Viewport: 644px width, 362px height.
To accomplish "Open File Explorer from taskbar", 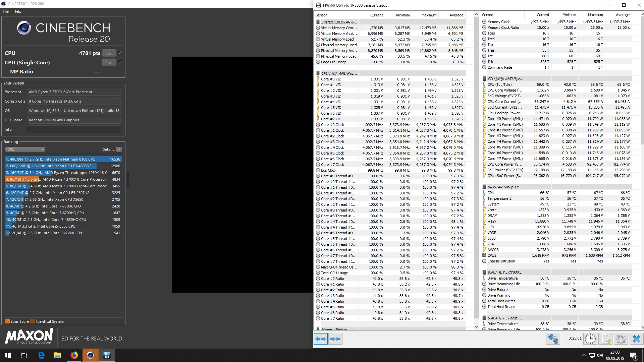I will [58, 355].
